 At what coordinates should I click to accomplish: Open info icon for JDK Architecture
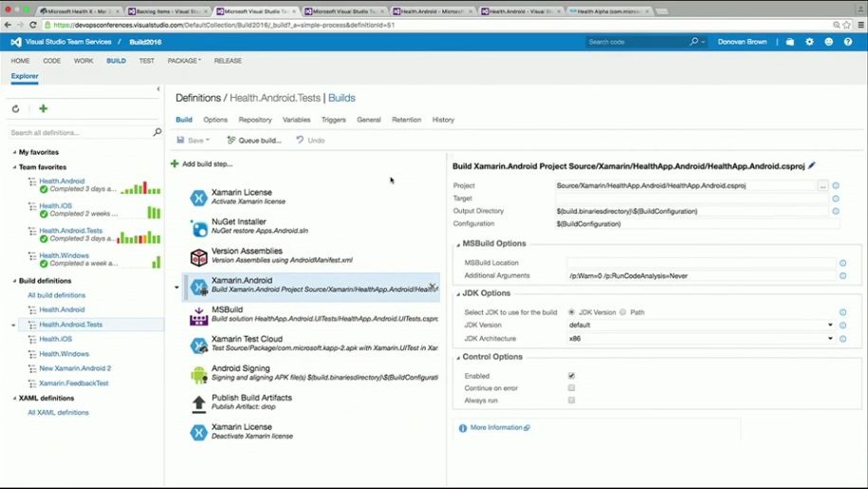click(x=842, y=338)
